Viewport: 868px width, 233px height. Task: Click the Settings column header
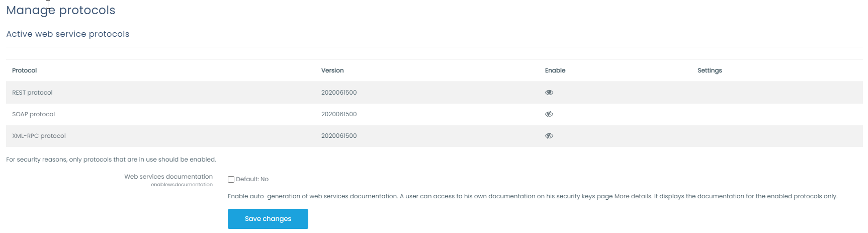709,70
